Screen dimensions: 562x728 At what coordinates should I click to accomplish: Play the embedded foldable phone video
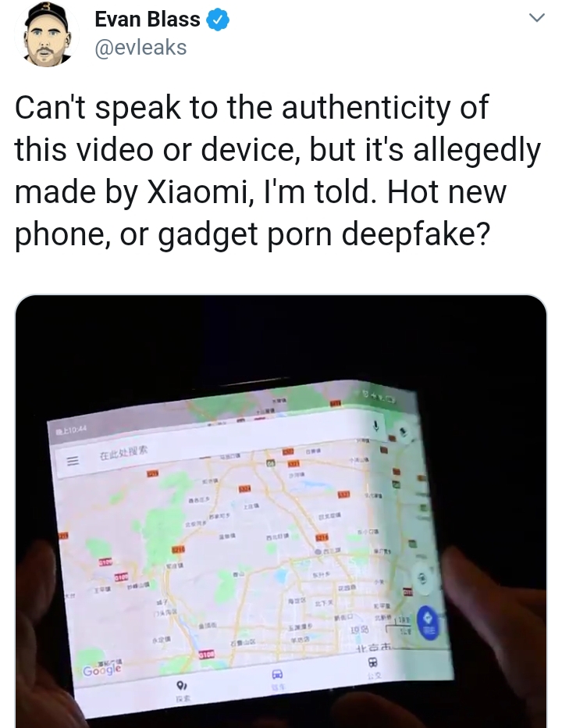pyautogui.click(x=281, y=511)
